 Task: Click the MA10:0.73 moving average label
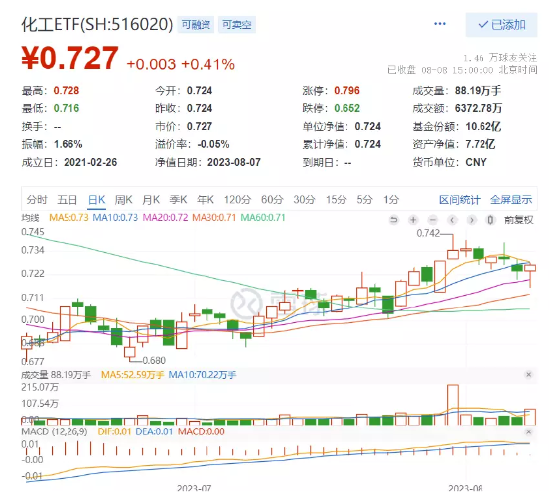[115, 218]
